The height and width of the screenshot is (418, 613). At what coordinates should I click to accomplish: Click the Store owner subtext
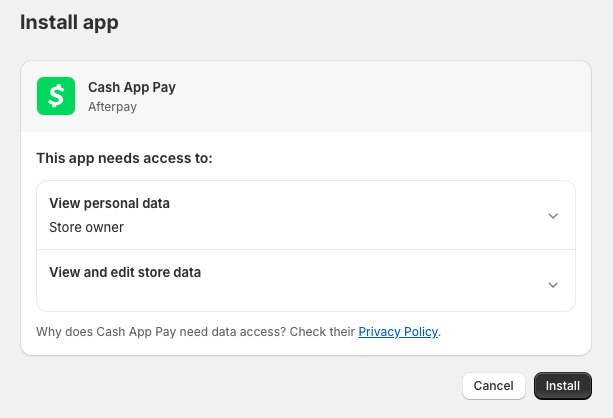click(x=86, y=227)
